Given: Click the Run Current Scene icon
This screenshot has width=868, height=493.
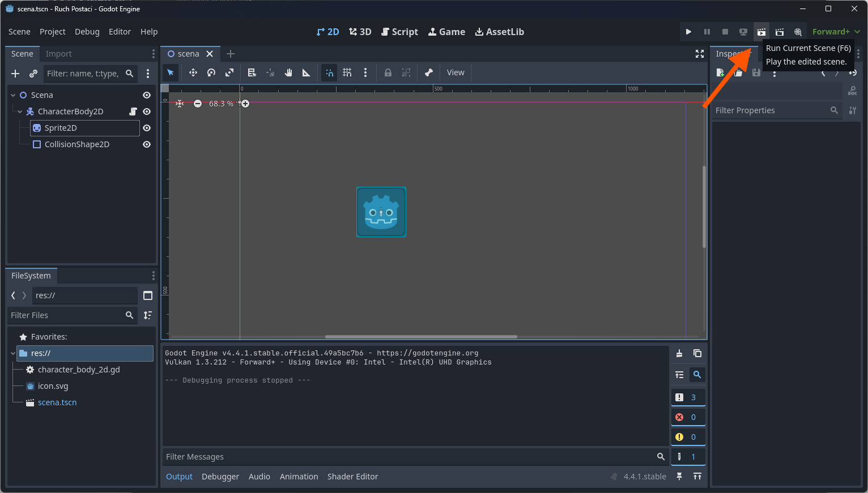Looking at the screenshot, I should click(x=761, y=32).
